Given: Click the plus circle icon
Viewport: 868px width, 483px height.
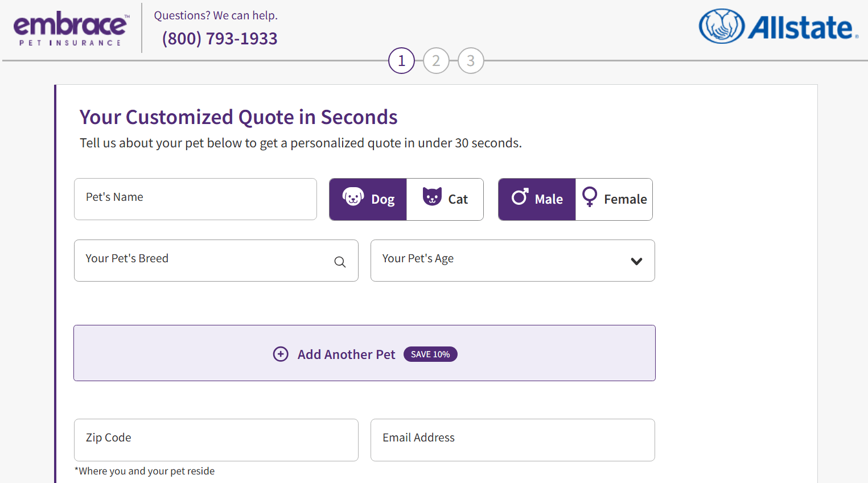Looking at the screenshot, I should tap(281, 354).
